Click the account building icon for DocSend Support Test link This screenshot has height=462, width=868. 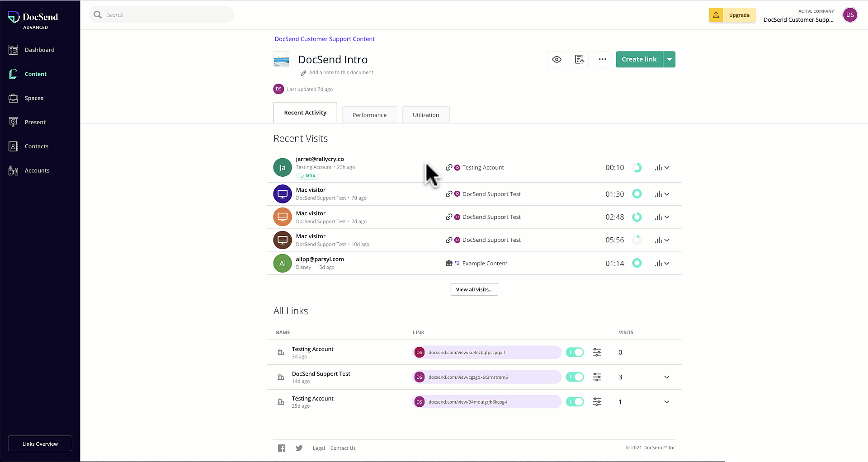(x=281, y=377)
